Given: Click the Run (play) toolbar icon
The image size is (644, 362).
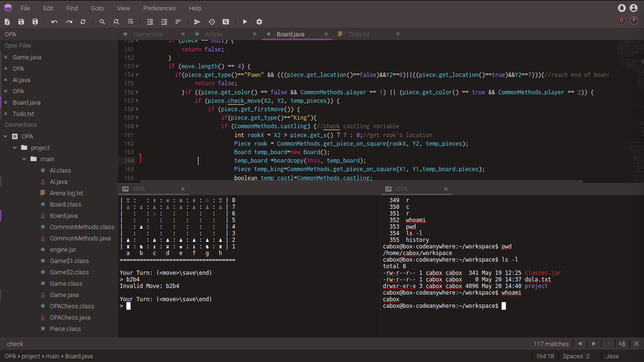Looking at the screenshot, I should 245,22.
